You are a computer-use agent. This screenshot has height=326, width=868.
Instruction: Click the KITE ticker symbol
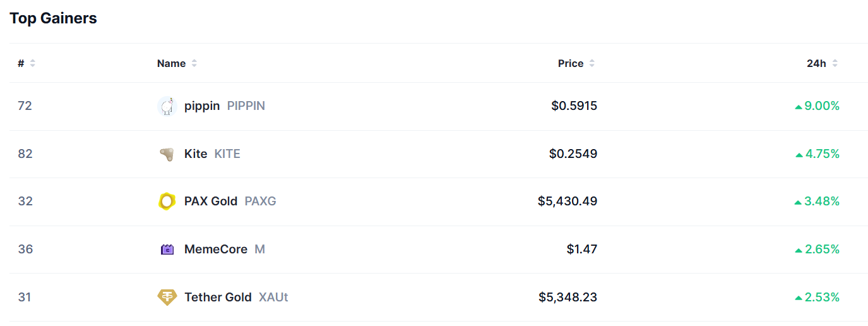pos(227,154)
